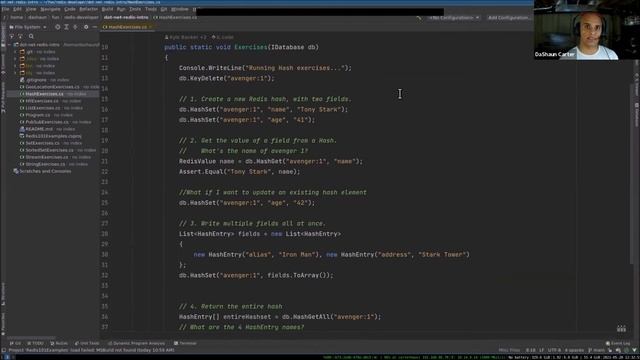Open Program.cs in the tree
Image resolution: width=640 pixels, height=360 pixels.
tap(38, 115)
